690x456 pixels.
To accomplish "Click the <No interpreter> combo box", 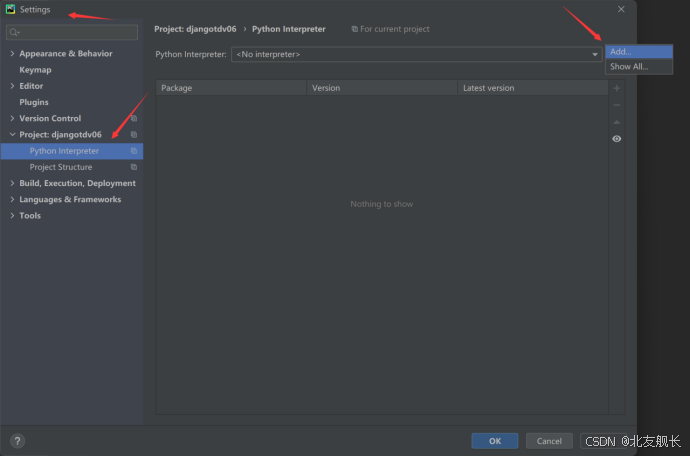I will pos(416,55).
